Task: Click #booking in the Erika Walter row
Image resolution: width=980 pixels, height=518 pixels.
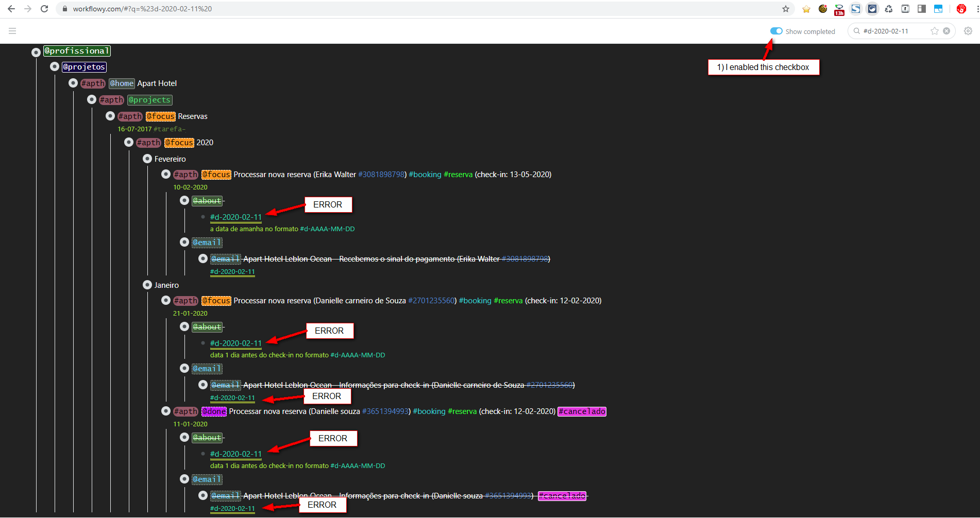Action: (425, 175)
